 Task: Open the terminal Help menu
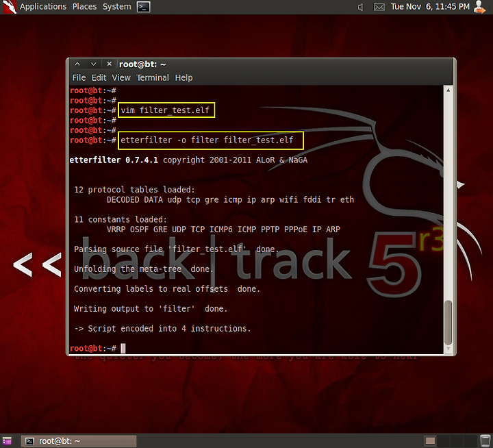(184, 77)
